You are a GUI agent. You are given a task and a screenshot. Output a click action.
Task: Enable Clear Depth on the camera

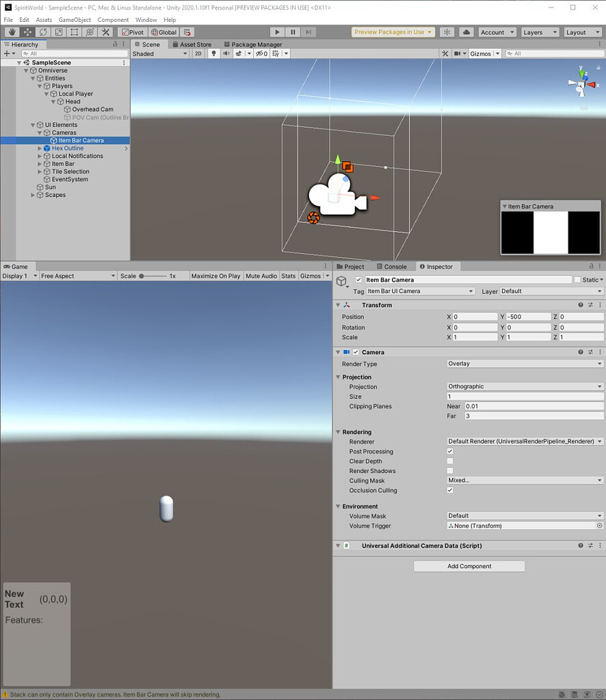tap(450, 461)
